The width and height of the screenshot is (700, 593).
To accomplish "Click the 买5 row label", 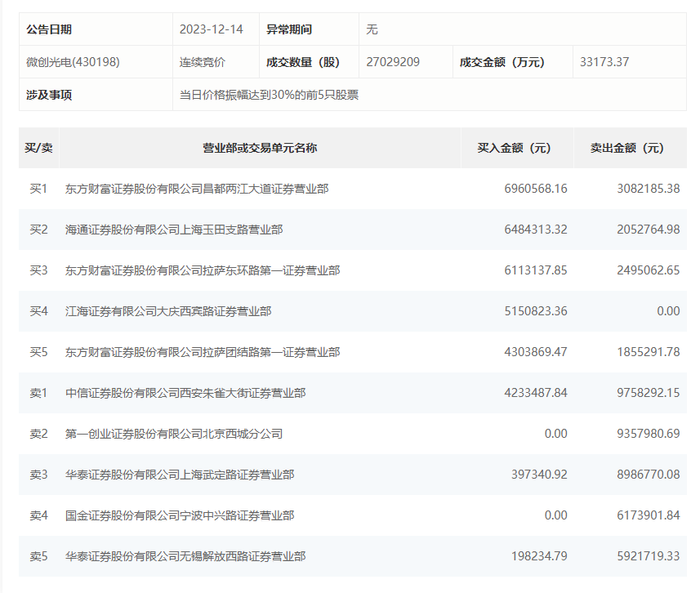I will 38,352.
